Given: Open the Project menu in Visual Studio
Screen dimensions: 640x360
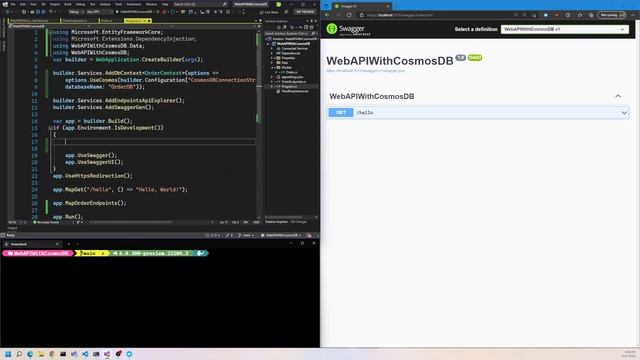Looking at the screenshot, I should 55,4.
